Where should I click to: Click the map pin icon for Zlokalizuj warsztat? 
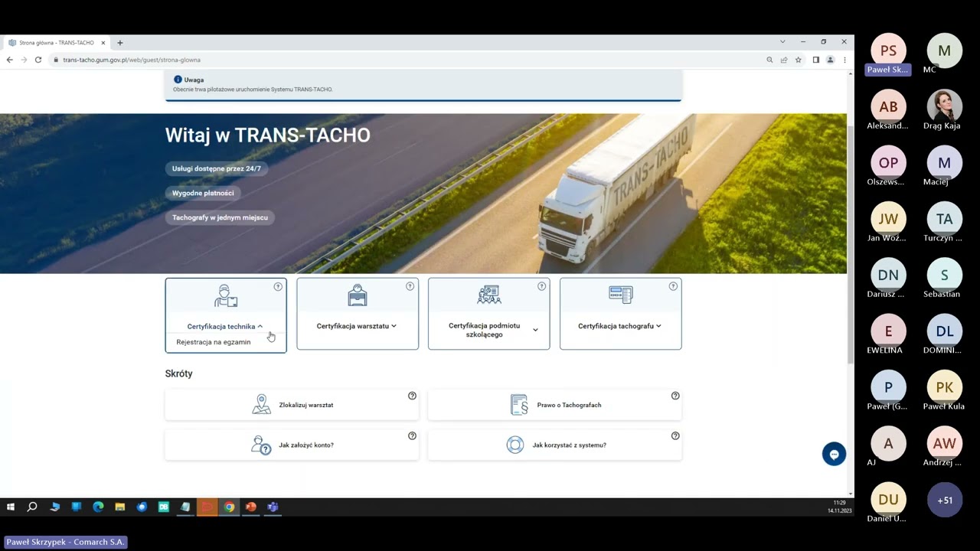[x=262, y=405]
